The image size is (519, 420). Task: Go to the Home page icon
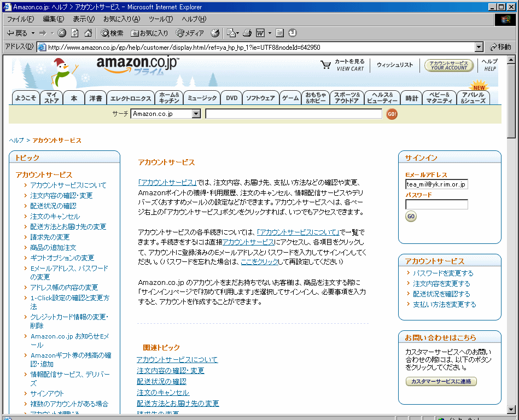88,33
